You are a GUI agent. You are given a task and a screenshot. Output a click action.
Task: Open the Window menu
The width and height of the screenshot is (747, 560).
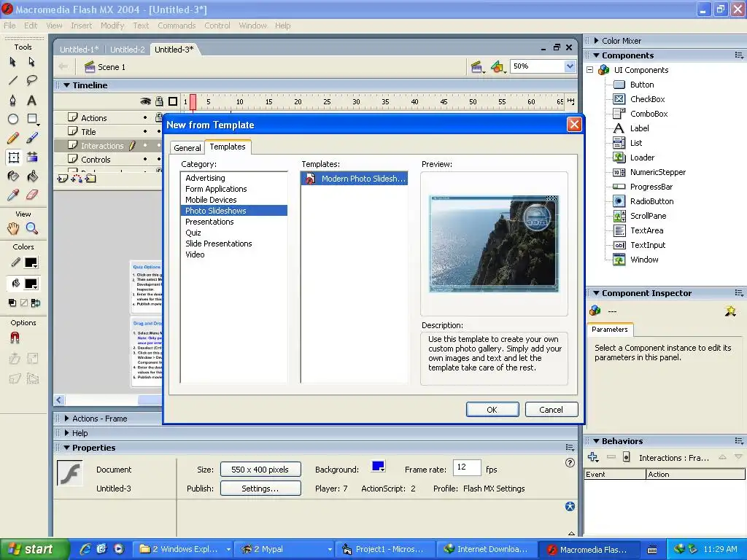click(x=252, y=26)
